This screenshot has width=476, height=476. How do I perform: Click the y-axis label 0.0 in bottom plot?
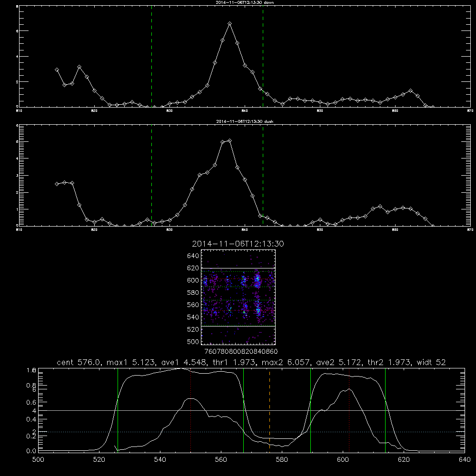31,451
